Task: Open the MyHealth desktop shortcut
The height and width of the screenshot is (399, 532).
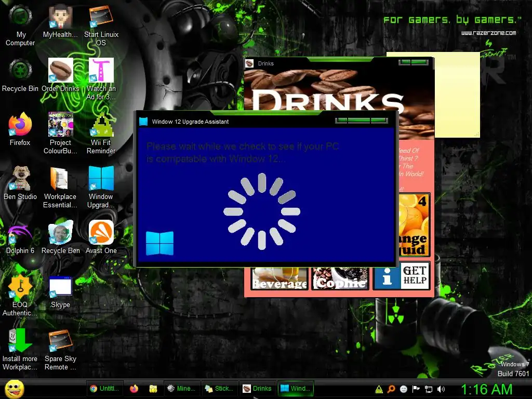Action: pos(60,22)
